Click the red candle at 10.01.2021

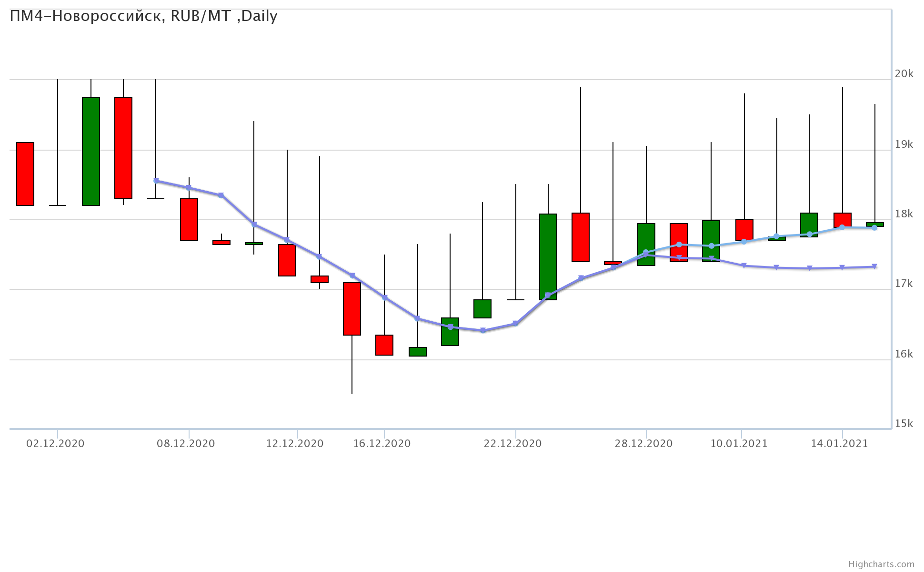[744, 230]
